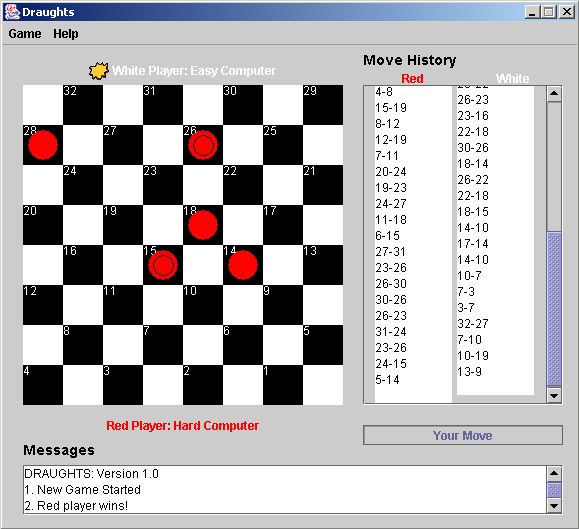Click empty board square 30
Image resolution: width=579 pixels, height=529 pixels.
tap(243, 105)
